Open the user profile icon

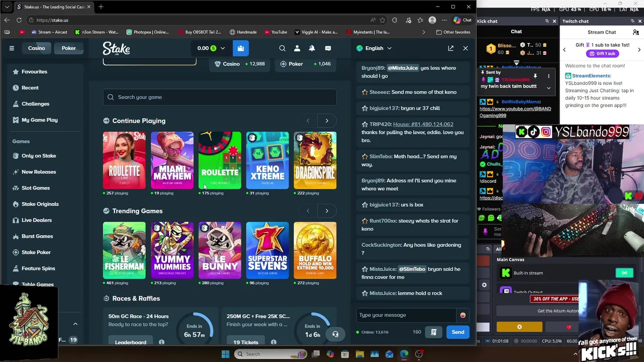[297, 48]
